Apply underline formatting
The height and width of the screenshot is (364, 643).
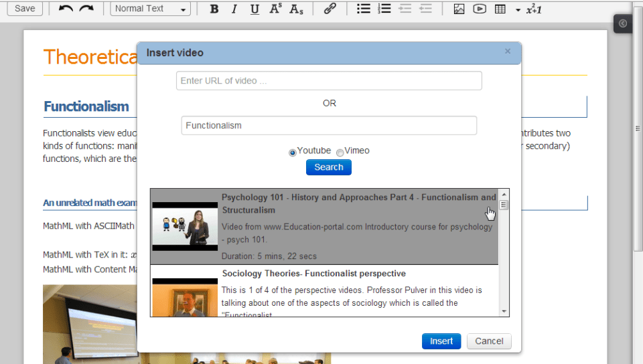[255, 9]
